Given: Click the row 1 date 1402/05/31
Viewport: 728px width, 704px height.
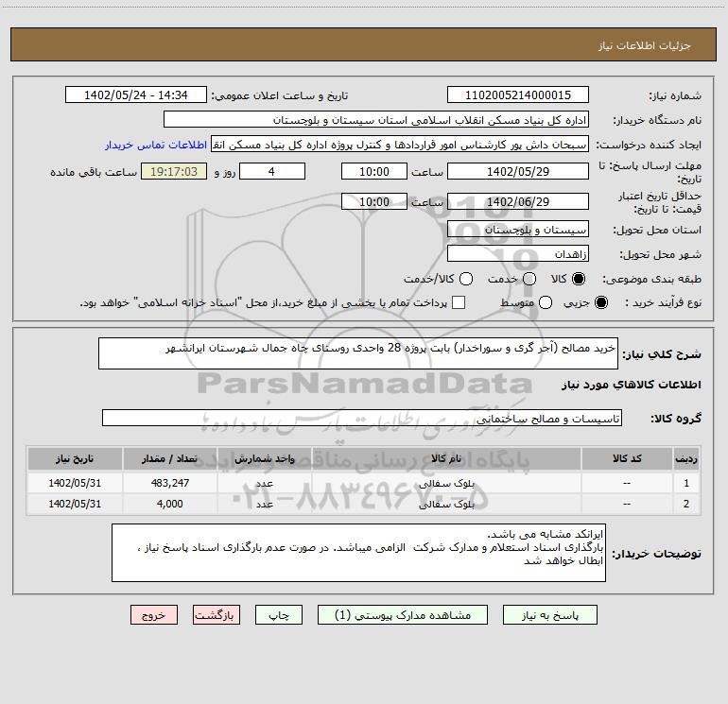Looking at the screenshot, I should (x=75, y=483).
